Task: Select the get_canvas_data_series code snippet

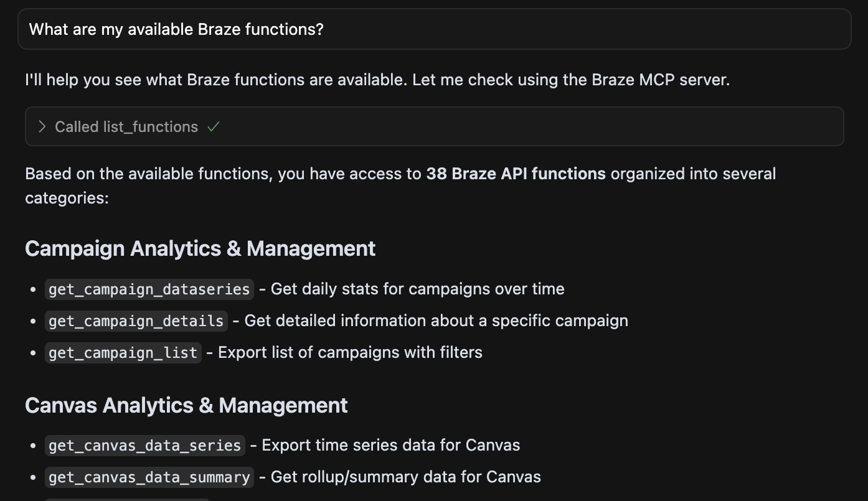Action: (144, 445)
